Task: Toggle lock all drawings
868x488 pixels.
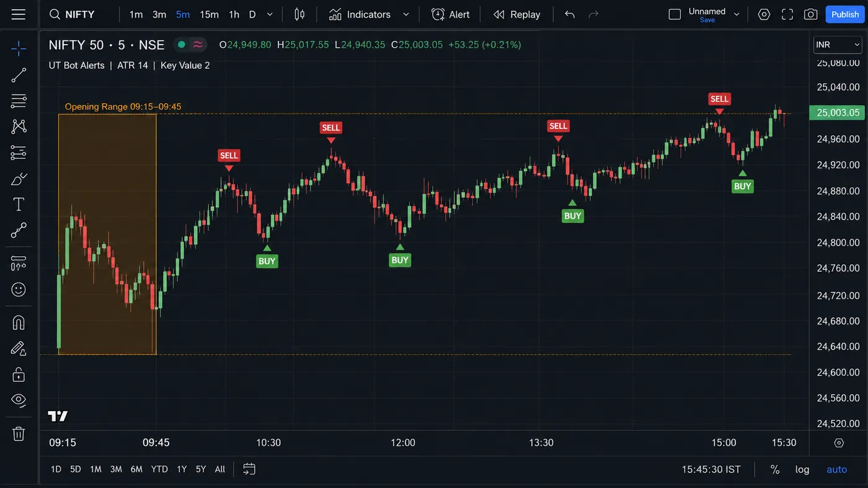Action: click(x=19, y=375)
